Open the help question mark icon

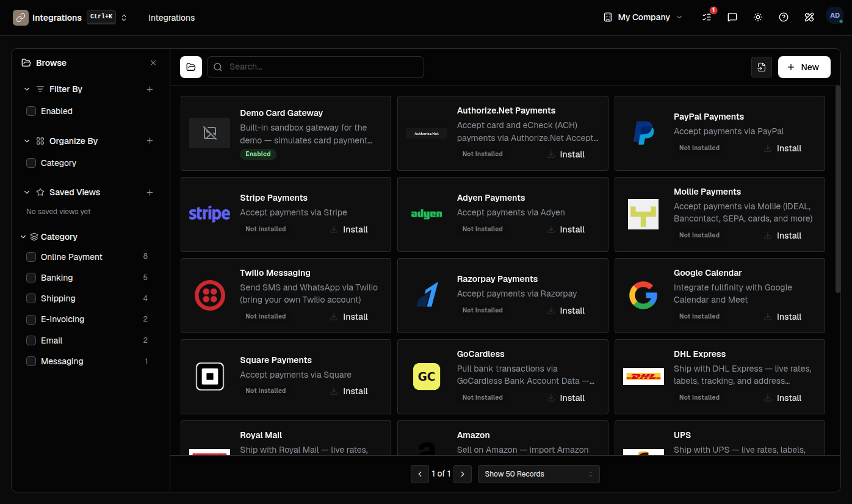coord(784,17)
